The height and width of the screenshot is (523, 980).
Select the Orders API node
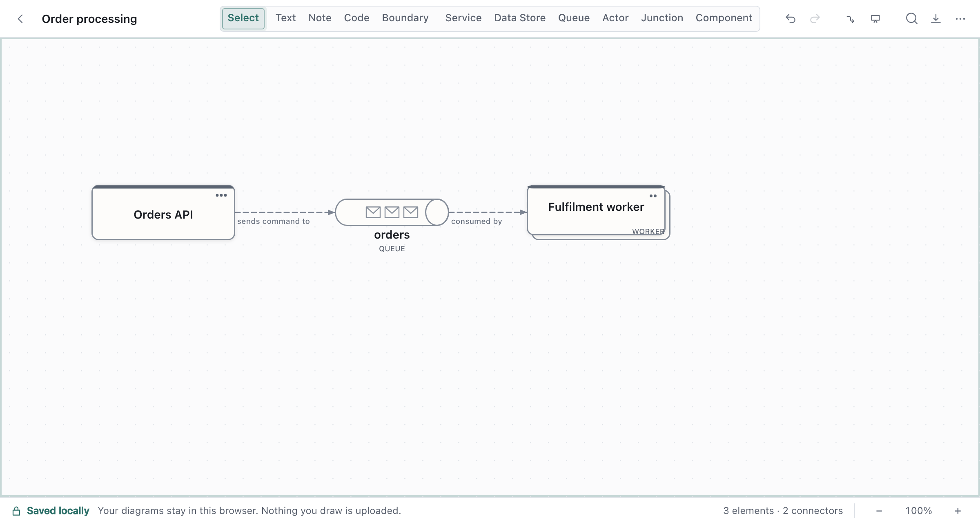(x=163, y=212)
